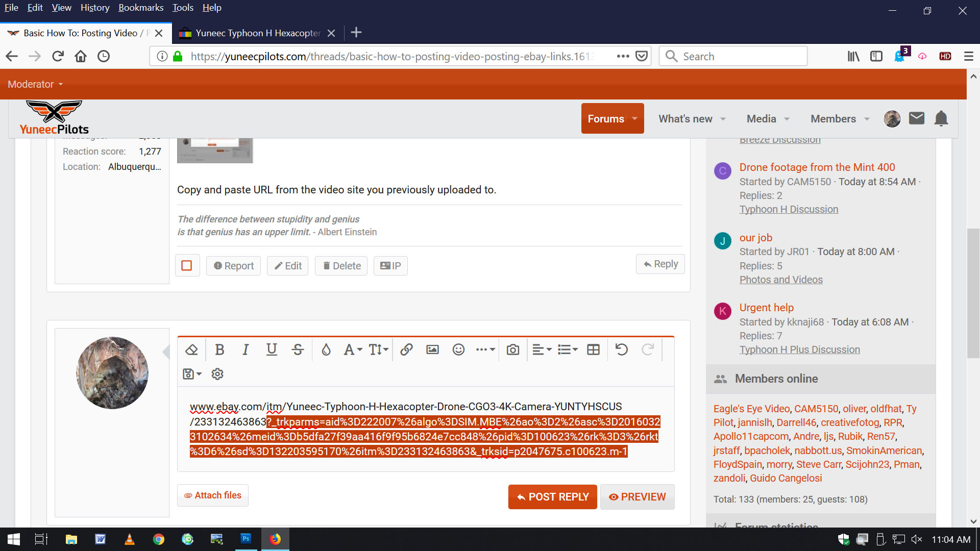
Task: Click the Report button
Action: click(x=233, y=266)
